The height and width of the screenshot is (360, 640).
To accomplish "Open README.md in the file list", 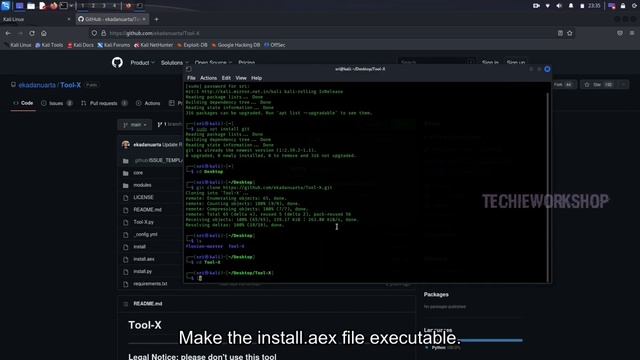I will click(147, 209).
